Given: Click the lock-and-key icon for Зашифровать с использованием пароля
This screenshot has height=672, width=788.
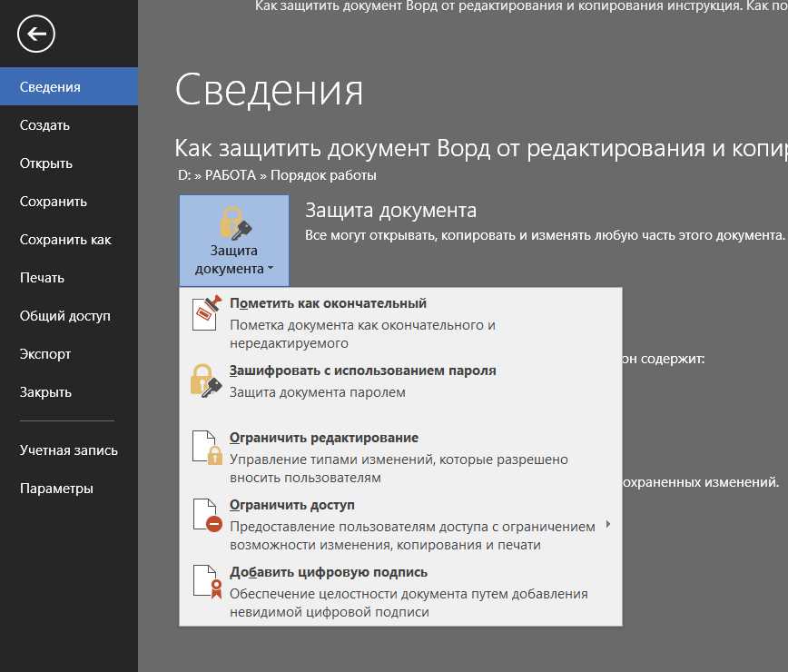Looking at the screenshot, I should 206,380.
